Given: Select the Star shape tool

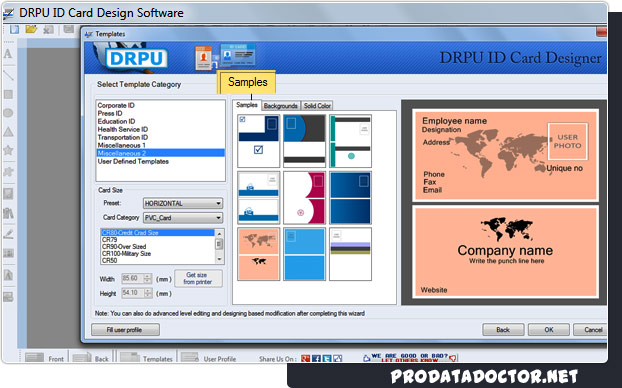Looking at the screenshot, I should 8,150.
